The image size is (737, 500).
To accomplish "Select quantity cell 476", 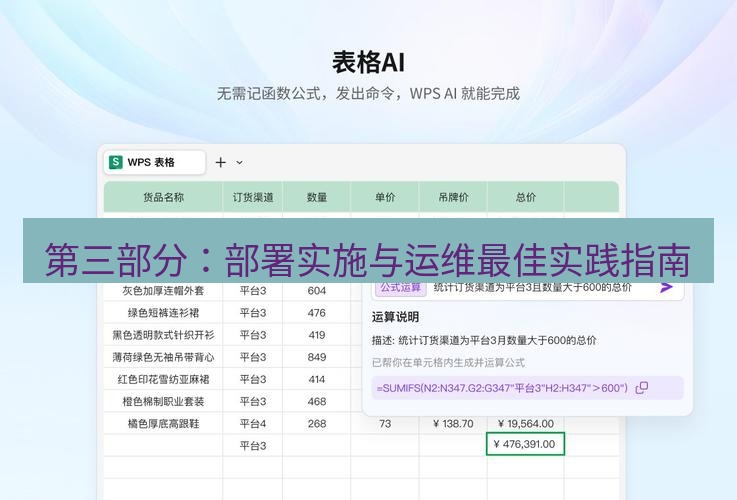I will pos(316,313).
